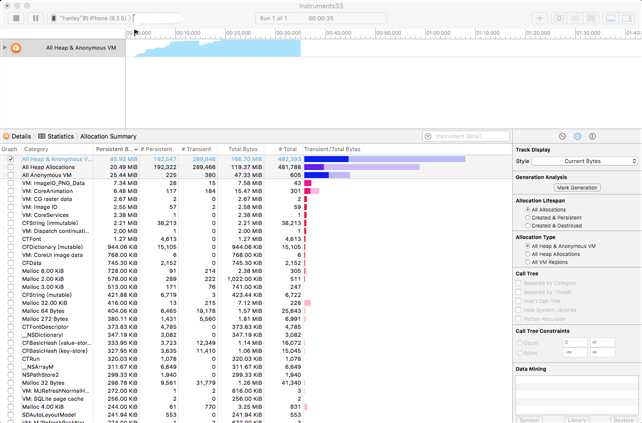
Task: Open the iPhone target device selector
Action: (91, 18)
